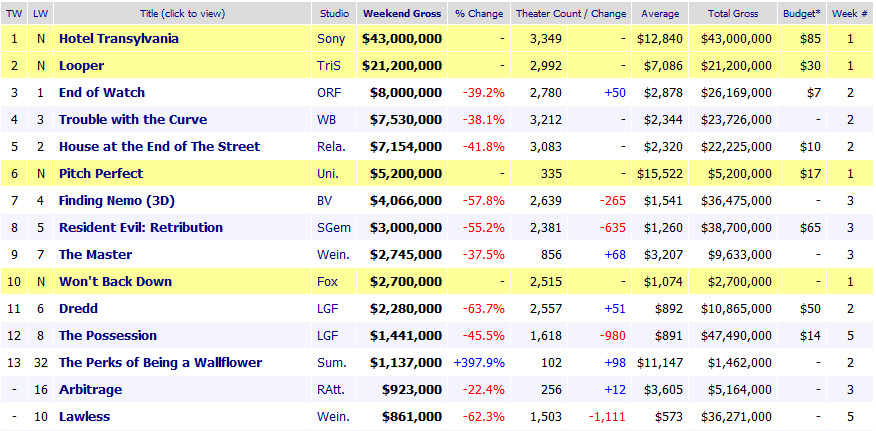Sort by Weekend Gross column header
This screenshot has height=431, width=876.
[402, 13]
